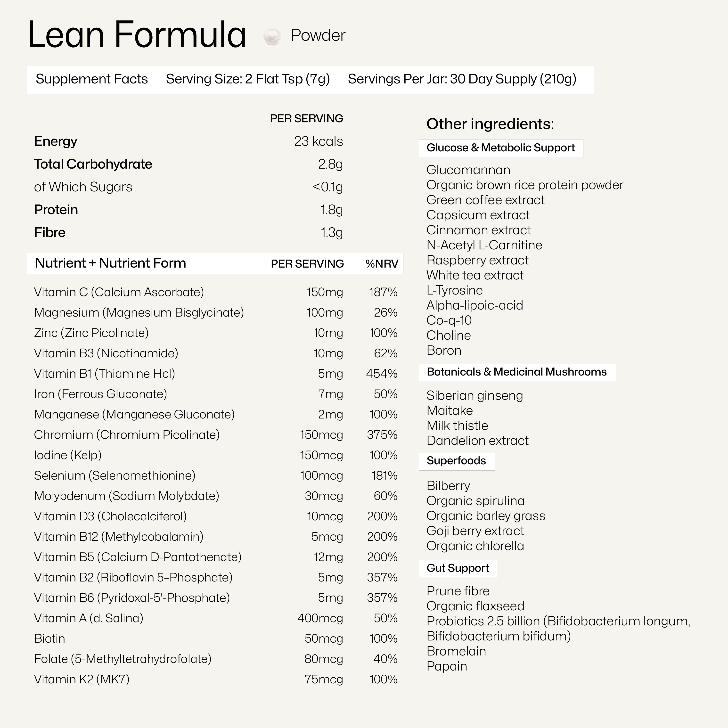The width and height of the screenshot is (728, 728).
Task: Select the Glucomannan ingredient
Action: point(468,170)
